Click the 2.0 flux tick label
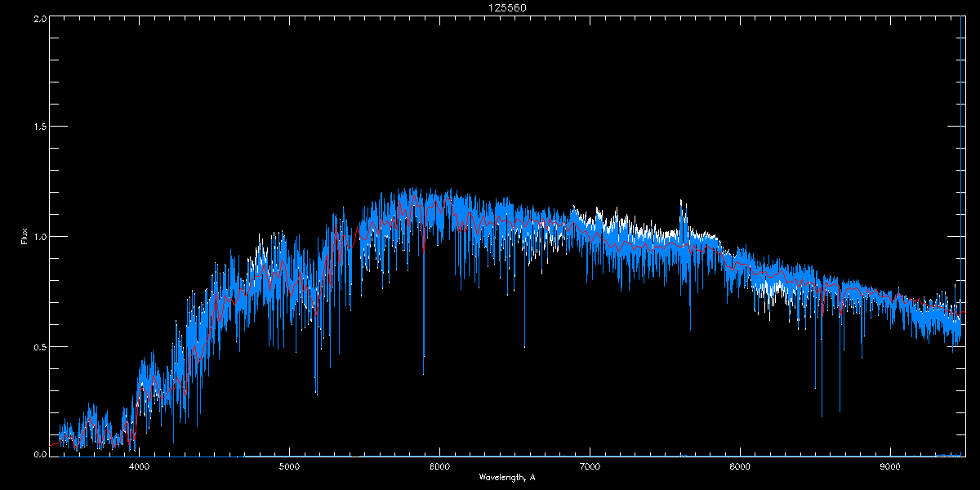The height and width of the screenshot is (490, 980). [x=38, y=19]
